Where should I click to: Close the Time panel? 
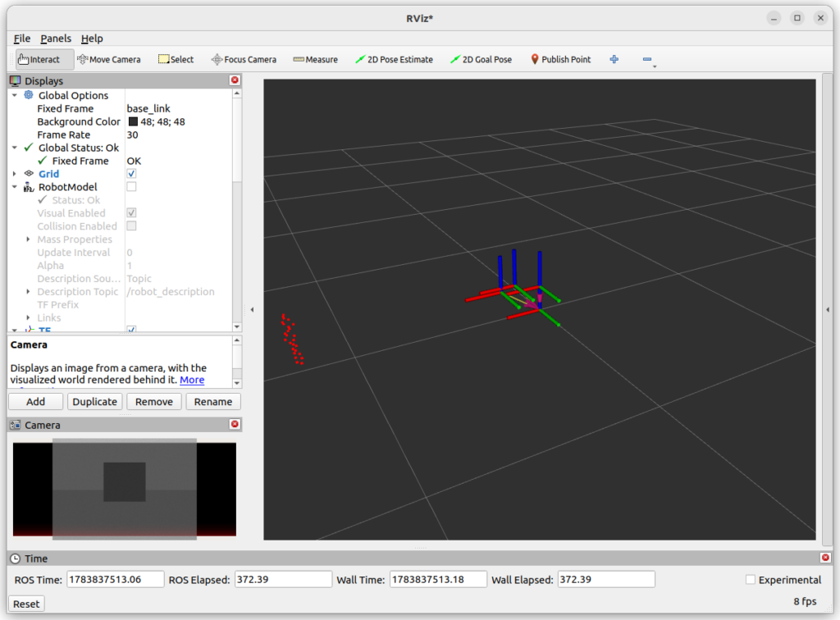[825, 558]
